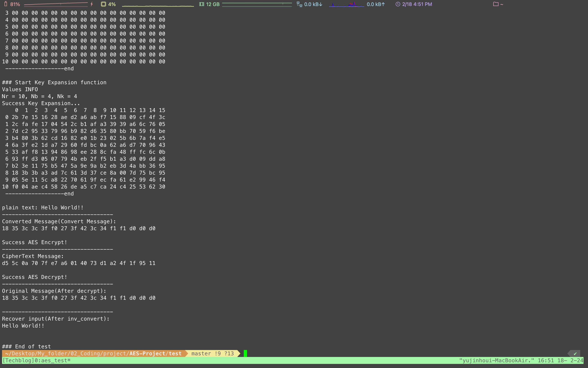588x368 pixels.
Task: Click the green checkmark status icon
Action: tap(575, 354)
